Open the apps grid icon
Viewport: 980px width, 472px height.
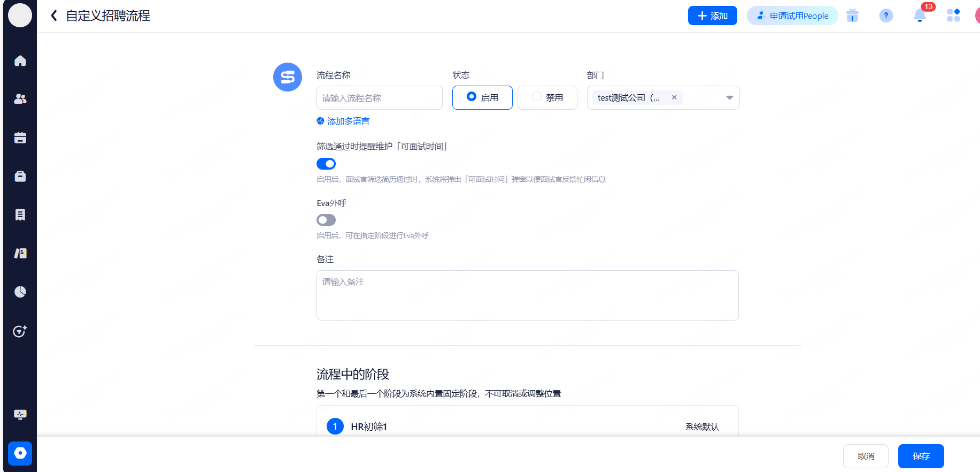point(953,16)
